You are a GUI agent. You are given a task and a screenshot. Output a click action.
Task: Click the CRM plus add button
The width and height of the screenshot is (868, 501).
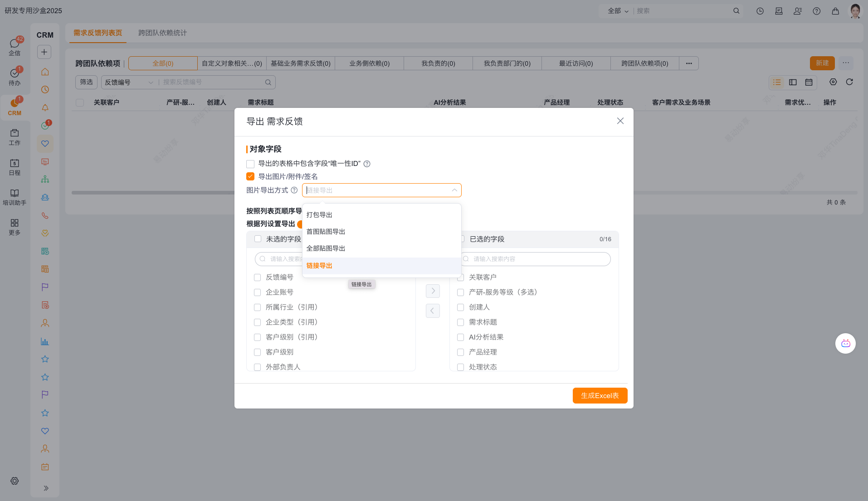(44, 52)
